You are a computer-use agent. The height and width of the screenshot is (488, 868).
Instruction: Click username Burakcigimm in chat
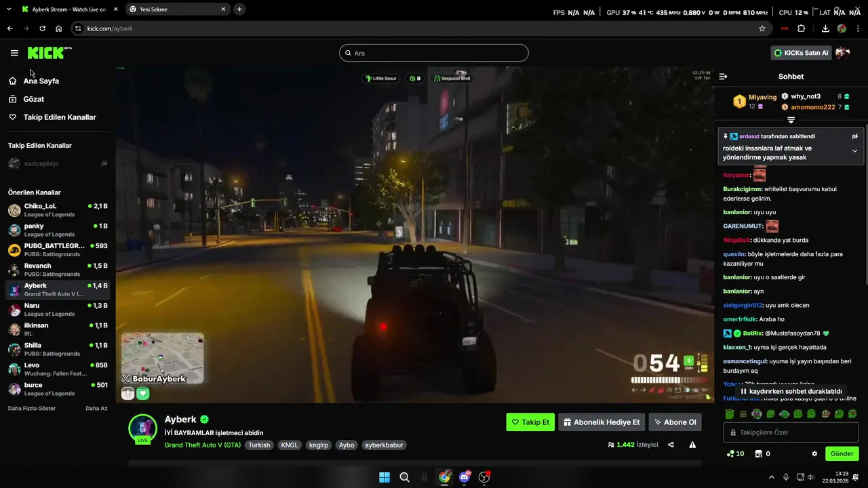click(x=743, y=189)
